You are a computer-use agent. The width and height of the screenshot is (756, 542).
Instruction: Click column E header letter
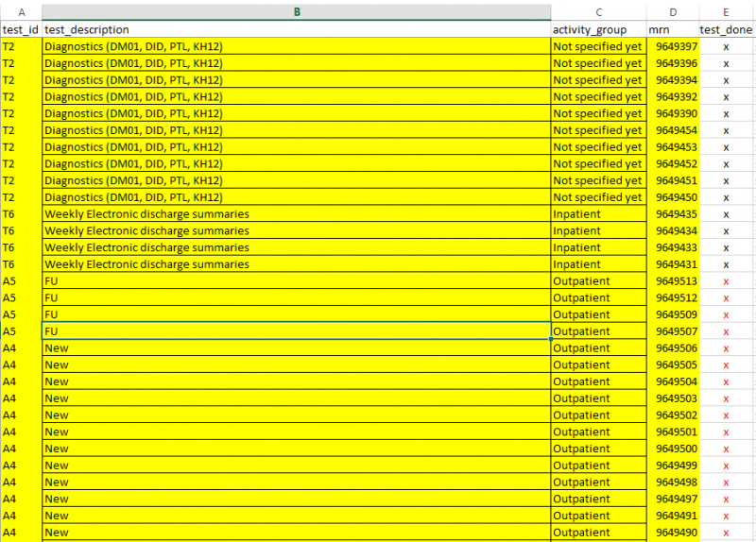(726, 11)
